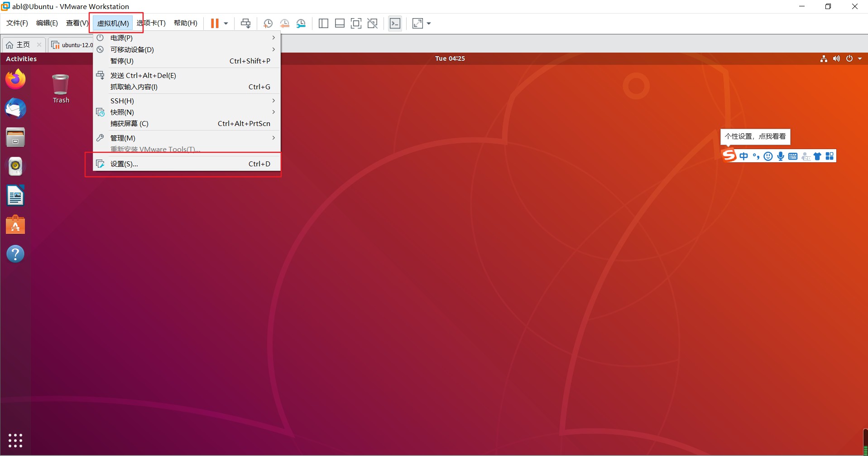Click the Unity mode toolbar icon
This screenshot has height=456, width=868.
[x=372, y=23]
